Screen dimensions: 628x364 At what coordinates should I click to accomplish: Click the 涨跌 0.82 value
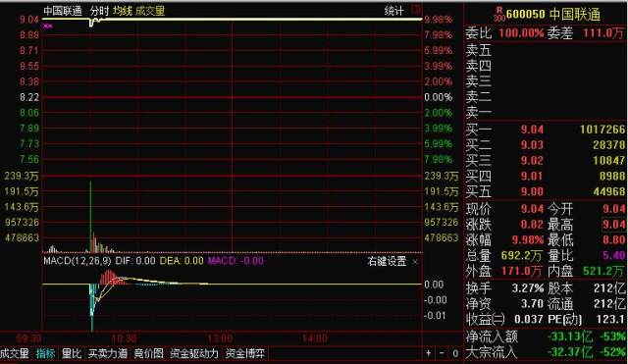532,225
